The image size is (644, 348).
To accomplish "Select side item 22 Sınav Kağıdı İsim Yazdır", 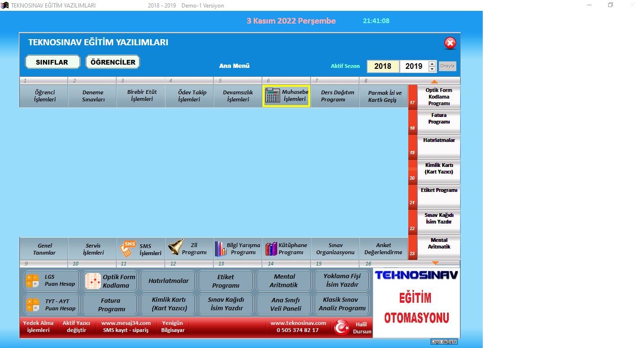I will point(438,222).
